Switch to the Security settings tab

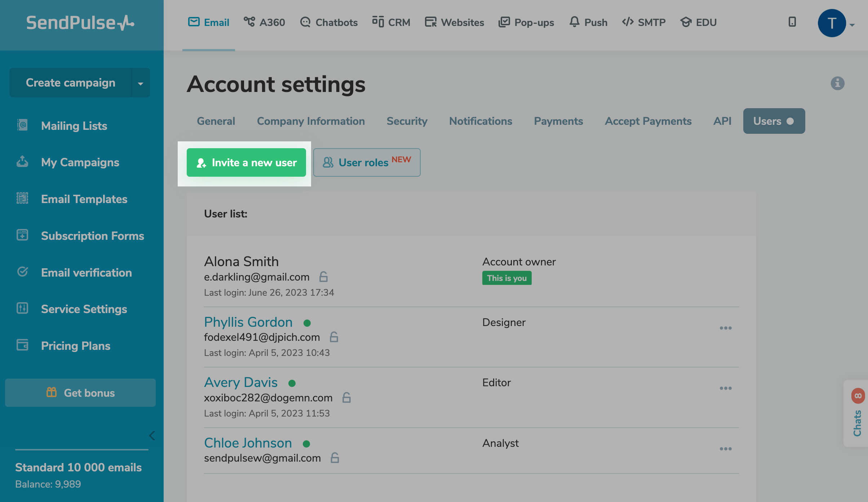[407, 121]
